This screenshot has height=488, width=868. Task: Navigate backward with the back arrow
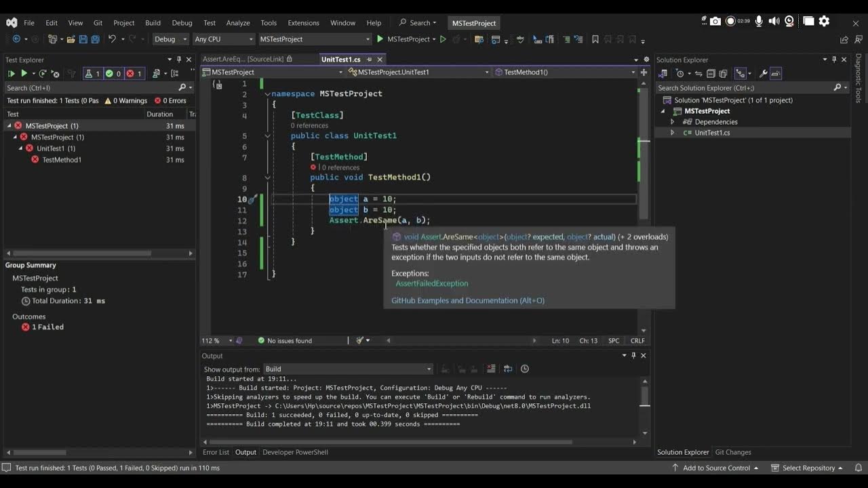[16, 39]
